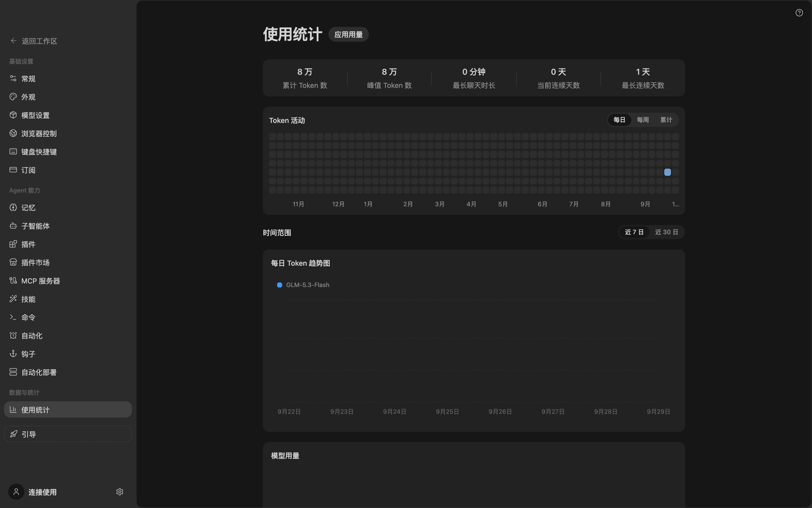Click the 累计 Token 数 stat

point(305,78)
